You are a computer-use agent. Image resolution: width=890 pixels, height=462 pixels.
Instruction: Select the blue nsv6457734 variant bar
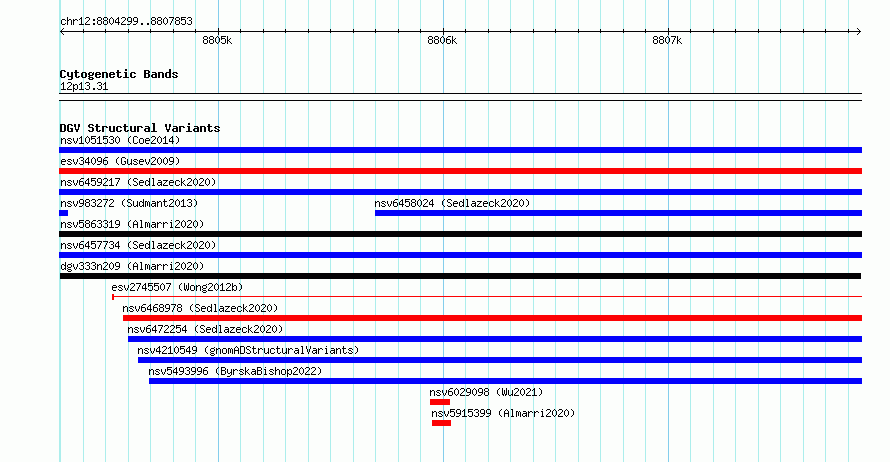(x=460, y=255)
